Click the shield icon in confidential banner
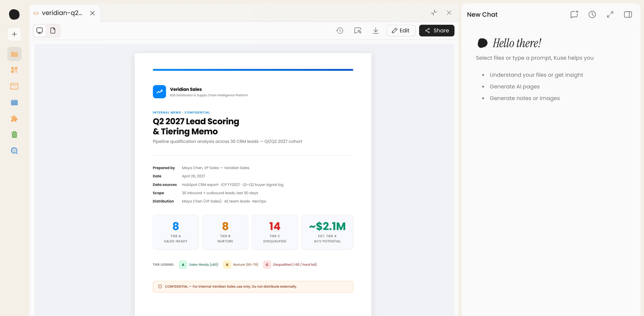This screenshot has width=644, height=316. tap(160, 286)
